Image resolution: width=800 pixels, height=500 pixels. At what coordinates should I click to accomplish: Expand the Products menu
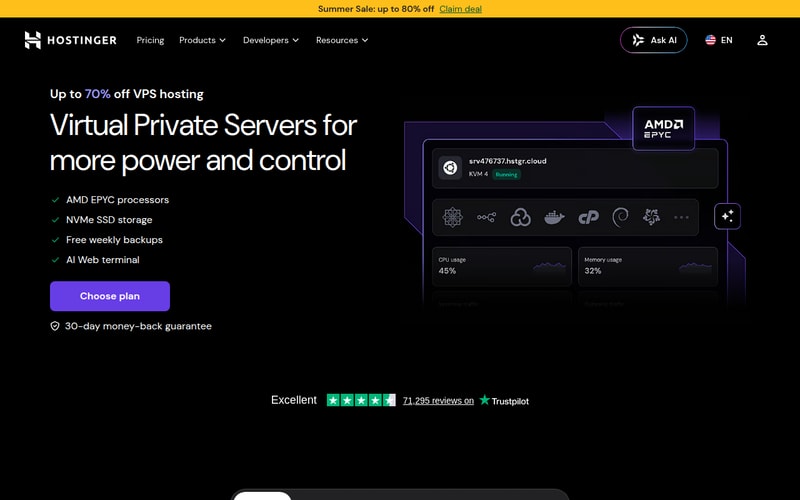click(203, 40)
